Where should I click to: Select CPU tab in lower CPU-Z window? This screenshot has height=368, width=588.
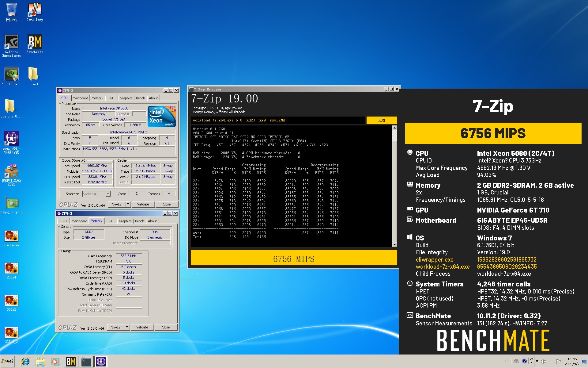tap(63, 221)
